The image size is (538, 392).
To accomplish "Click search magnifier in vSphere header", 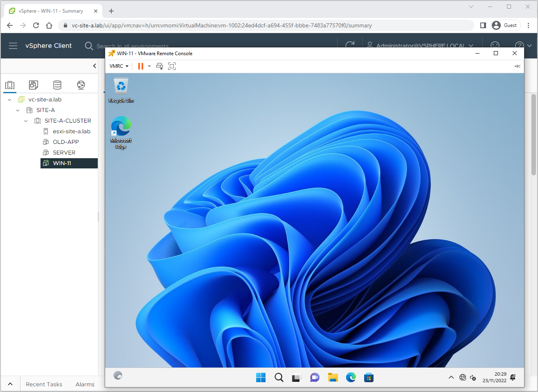I will [89, 46].
